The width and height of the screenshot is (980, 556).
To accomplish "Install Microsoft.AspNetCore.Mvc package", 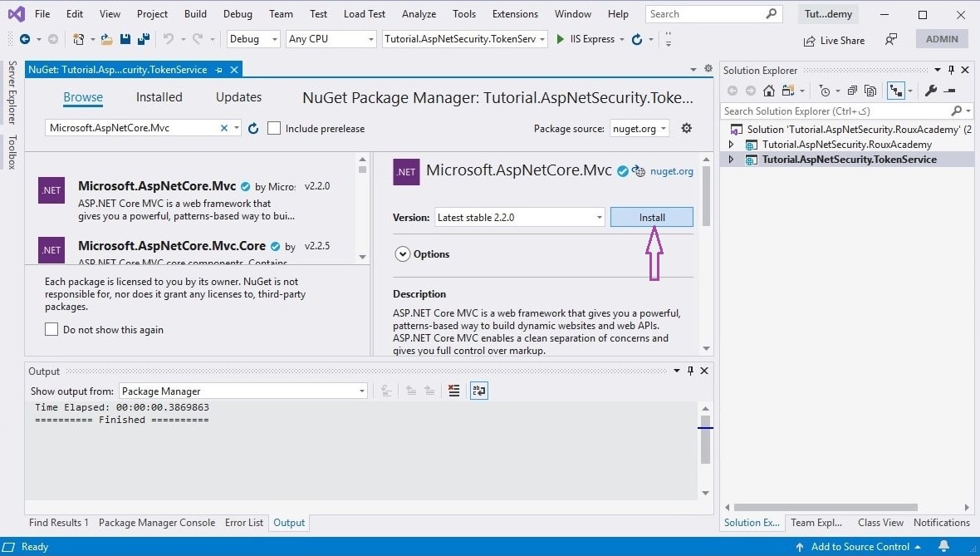I will click(x=651, y=217).
